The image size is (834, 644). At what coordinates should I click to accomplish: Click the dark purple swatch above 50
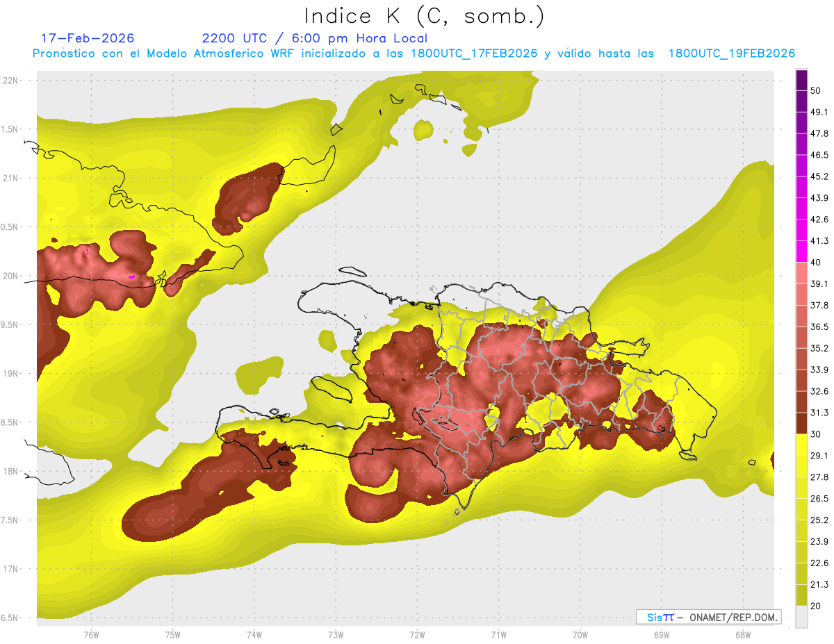point(801,81)
